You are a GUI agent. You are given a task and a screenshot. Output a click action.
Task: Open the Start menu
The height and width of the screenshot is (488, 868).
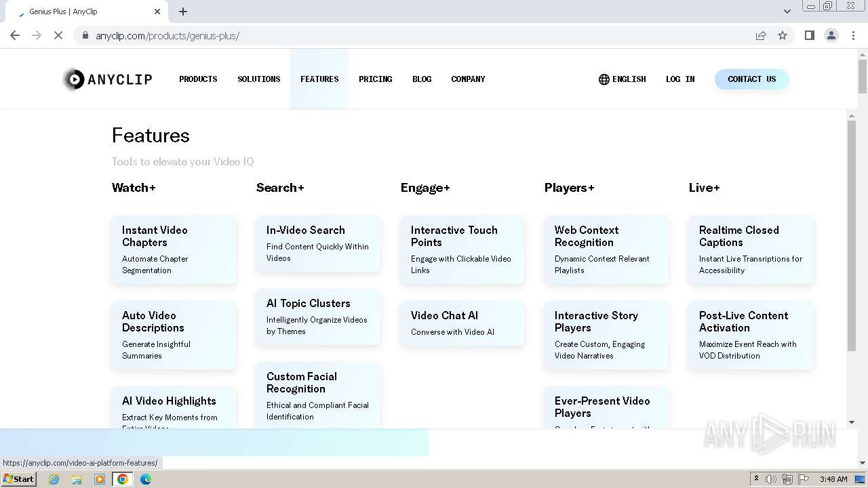(x=18, y=479)
